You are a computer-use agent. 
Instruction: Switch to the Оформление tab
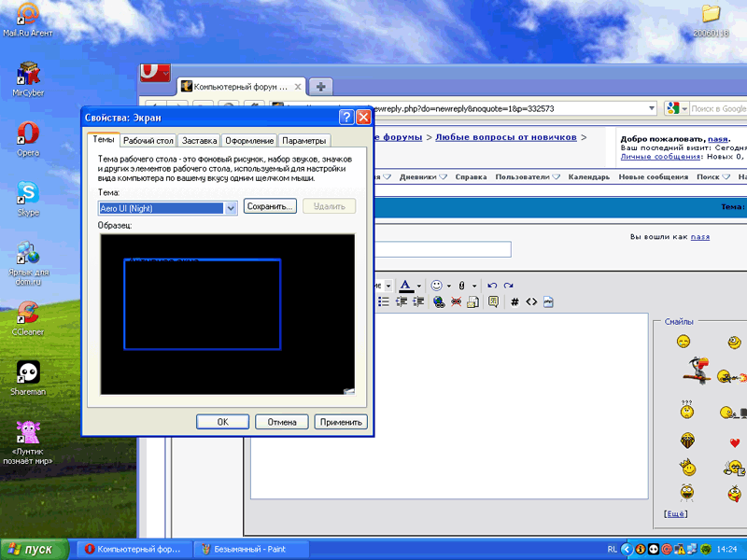point(249,141)
